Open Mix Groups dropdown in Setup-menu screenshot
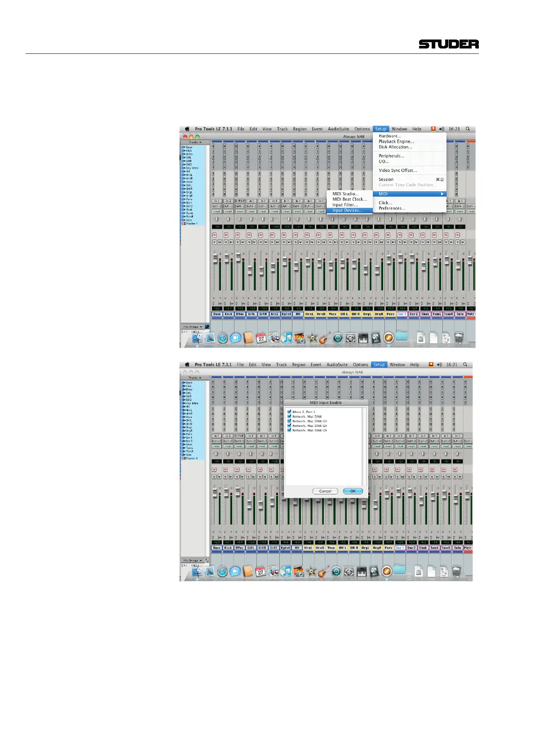 pos(193,327)
